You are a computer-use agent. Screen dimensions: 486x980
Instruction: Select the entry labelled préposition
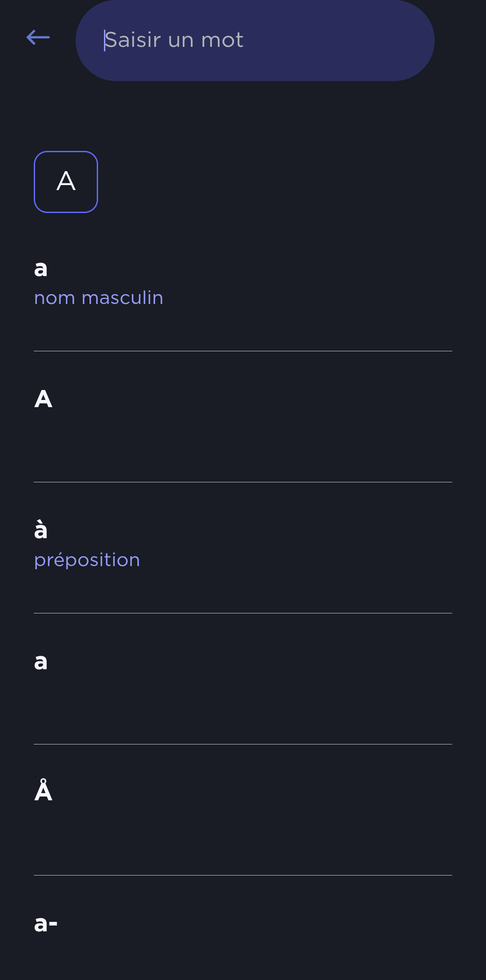tap(243, 546)
